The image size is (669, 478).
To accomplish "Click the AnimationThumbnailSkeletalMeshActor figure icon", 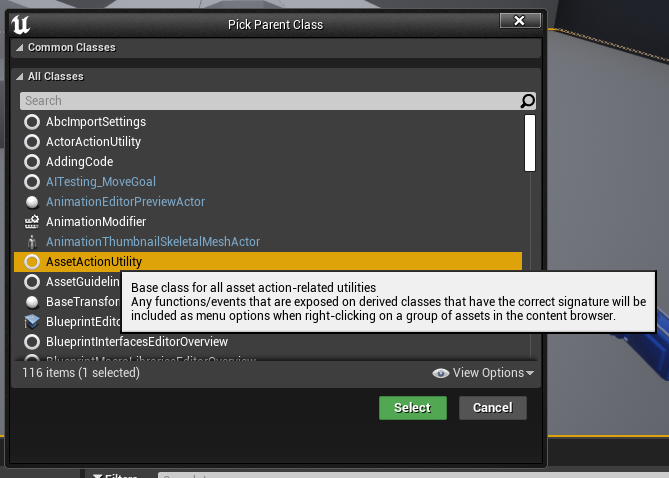I will click(x=32, y=242).
